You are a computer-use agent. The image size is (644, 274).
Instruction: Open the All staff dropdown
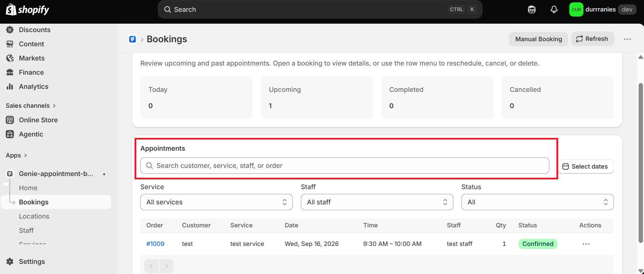tap(377, 202)
